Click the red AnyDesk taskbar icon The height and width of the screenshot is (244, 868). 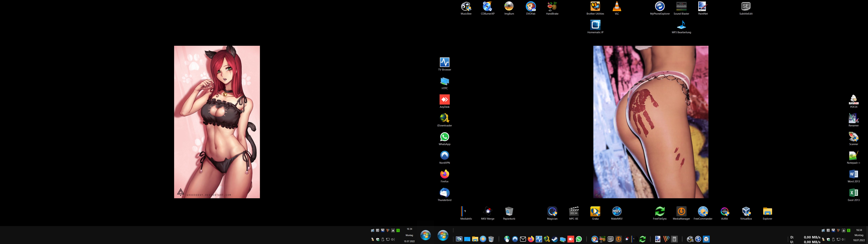(571, 239)
